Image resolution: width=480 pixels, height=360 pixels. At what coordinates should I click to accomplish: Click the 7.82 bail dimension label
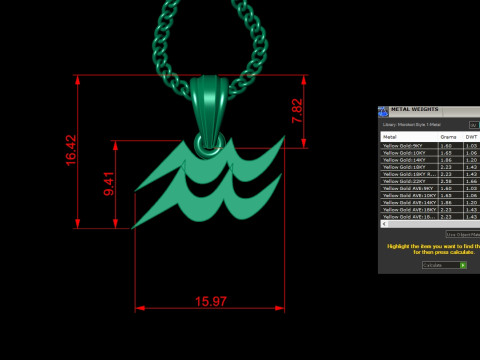pos(297,111)
